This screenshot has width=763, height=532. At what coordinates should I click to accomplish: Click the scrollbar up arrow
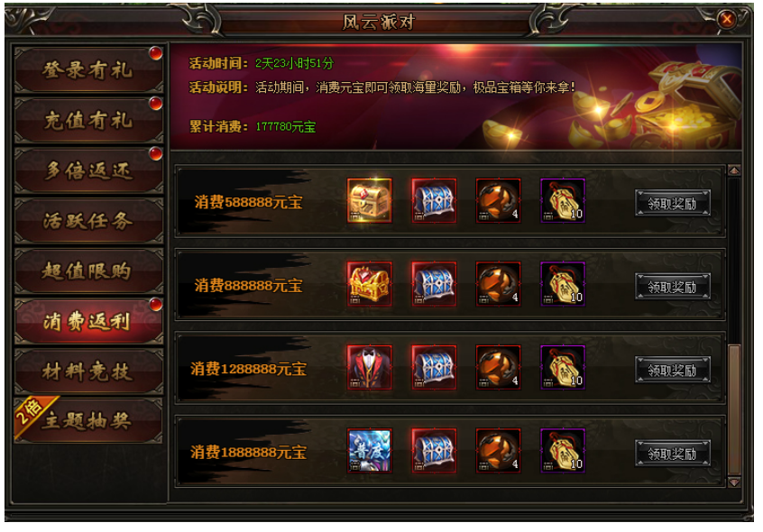pos(734,170)
